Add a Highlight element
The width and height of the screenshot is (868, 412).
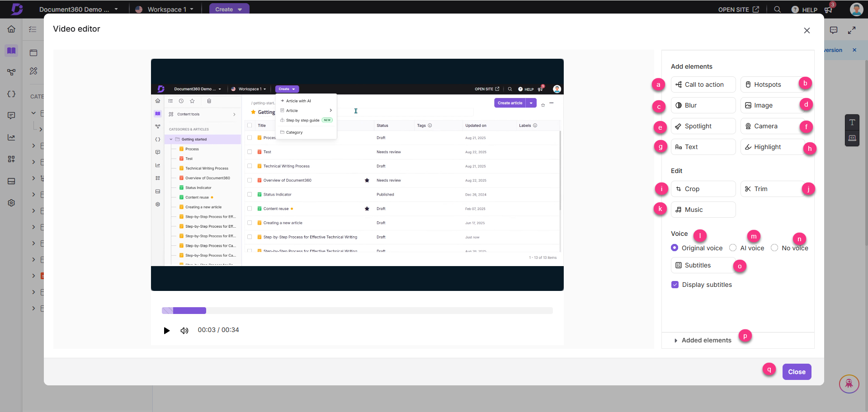pos(773,147)
